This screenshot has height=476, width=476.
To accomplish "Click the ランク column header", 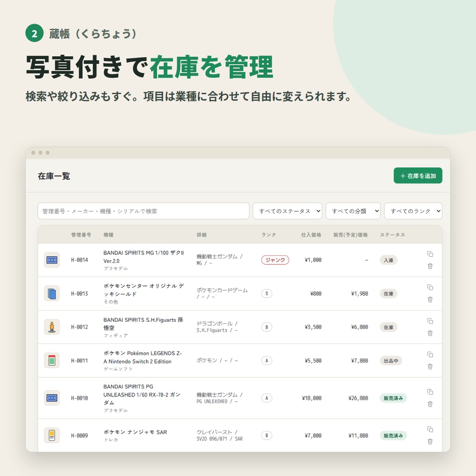I will pos(269,235).
